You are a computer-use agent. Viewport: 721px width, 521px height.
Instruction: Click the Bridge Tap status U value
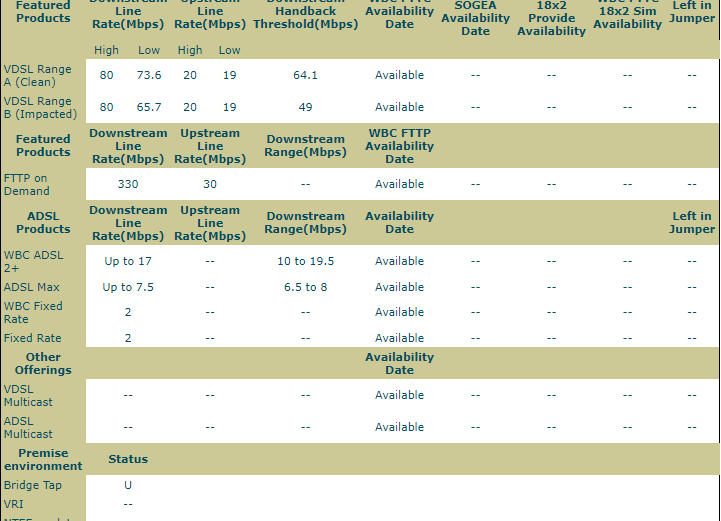coord(128,485)
